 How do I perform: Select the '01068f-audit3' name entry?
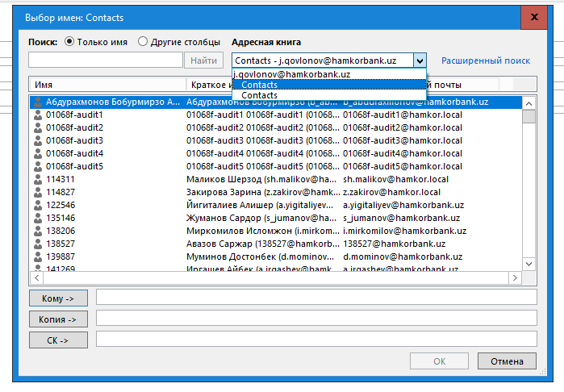click(x=74, y=140)
